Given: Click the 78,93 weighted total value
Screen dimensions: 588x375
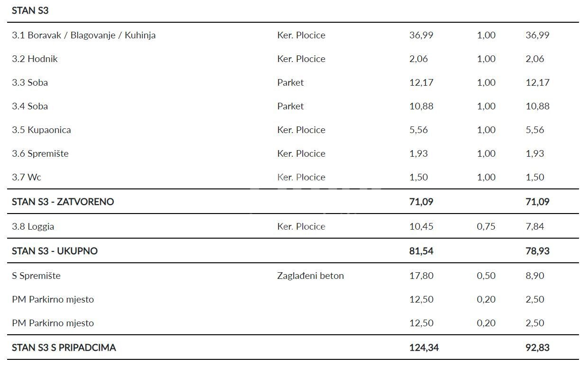Looking at the screenshot, I should coord(538,251).
